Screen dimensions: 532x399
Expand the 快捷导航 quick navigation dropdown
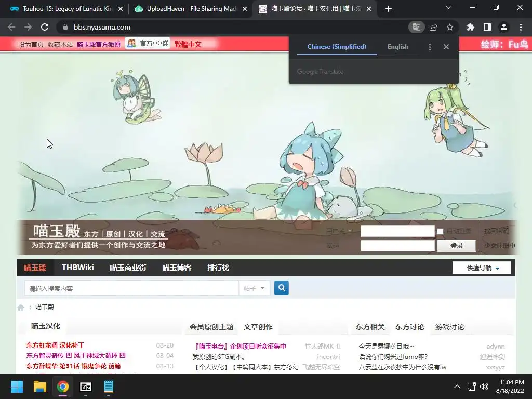click(482, 268)
